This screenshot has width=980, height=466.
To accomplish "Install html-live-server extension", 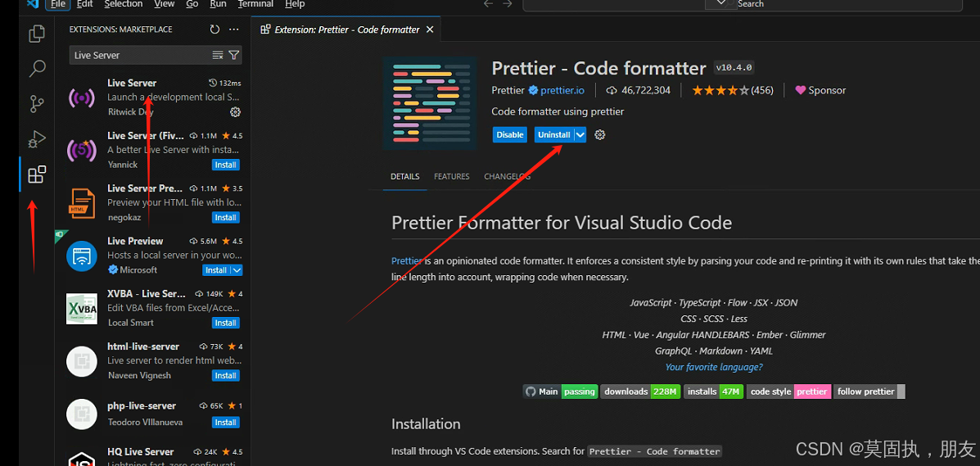I will pos(225,375).
